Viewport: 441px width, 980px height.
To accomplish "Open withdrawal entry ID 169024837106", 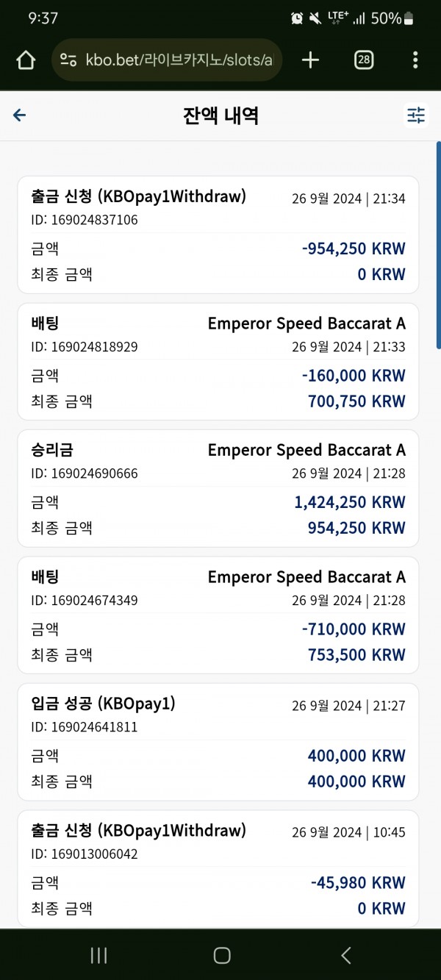I will 218,235.
